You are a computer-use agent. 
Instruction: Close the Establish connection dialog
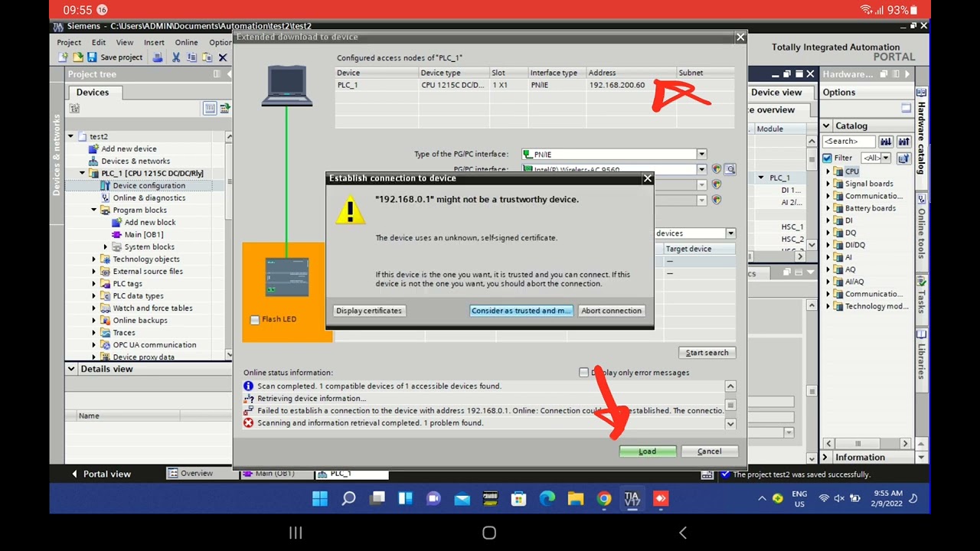pos(648,178)
